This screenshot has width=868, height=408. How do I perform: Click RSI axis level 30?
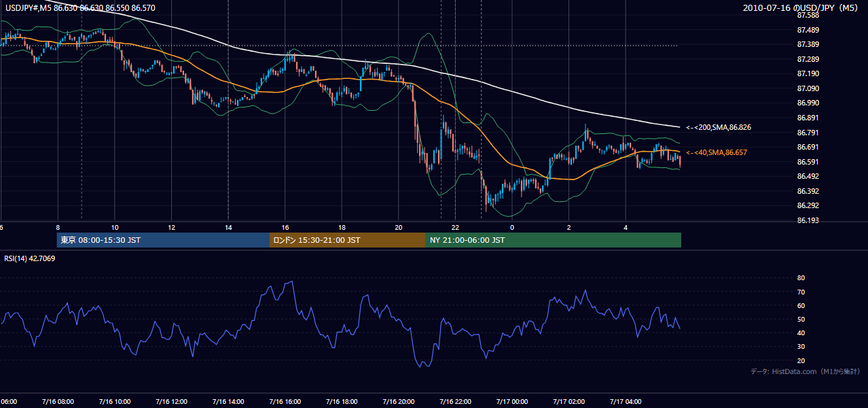(x=801, y=347)
